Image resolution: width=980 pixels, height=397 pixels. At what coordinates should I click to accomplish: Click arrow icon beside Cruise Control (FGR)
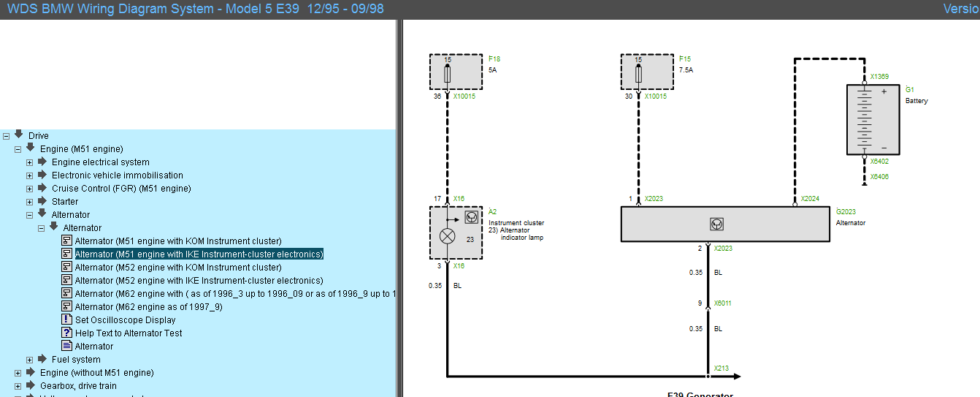[42, 187]
